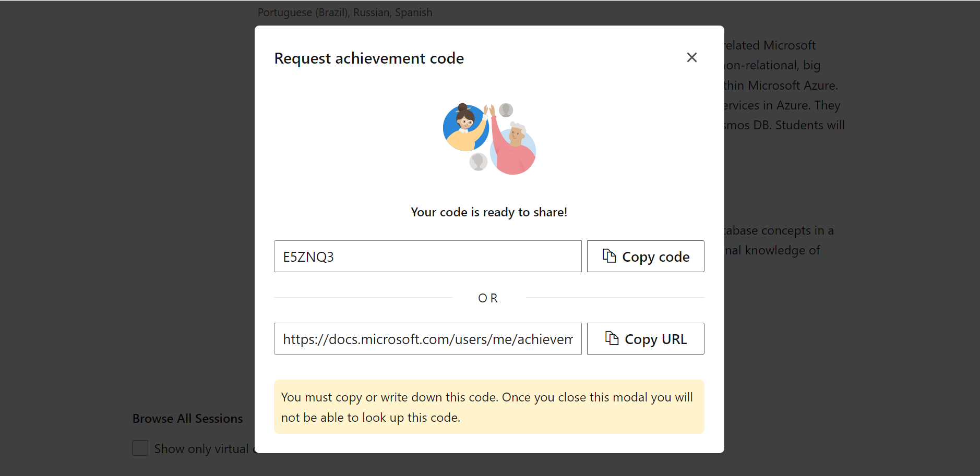Click the Browse All Sessions heading
Viewport: 980px width, 476px height.
coord(187,419)
